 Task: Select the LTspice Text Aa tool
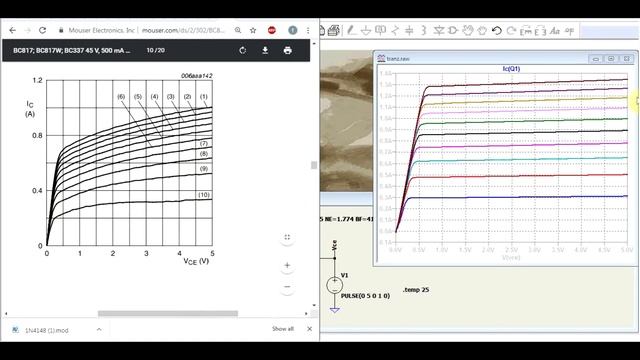[555, 31]
